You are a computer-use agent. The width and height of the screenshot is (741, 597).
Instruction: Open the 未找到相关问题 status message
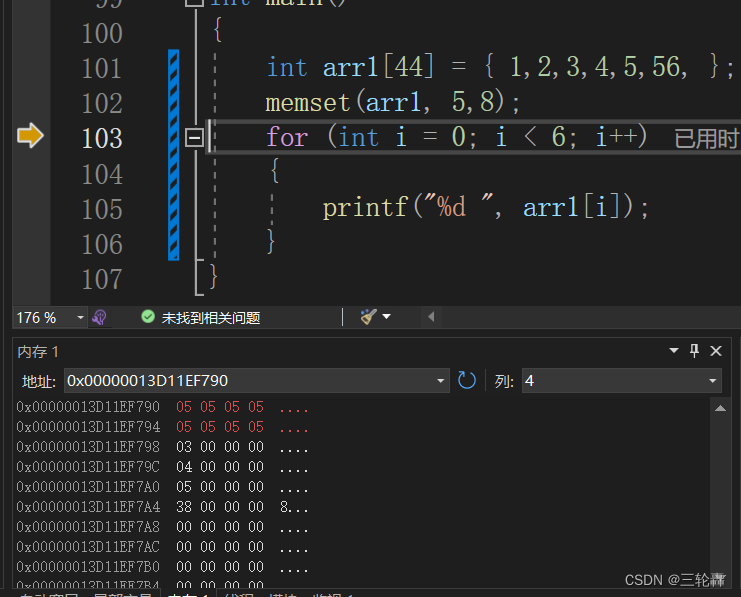pos(211,318)
